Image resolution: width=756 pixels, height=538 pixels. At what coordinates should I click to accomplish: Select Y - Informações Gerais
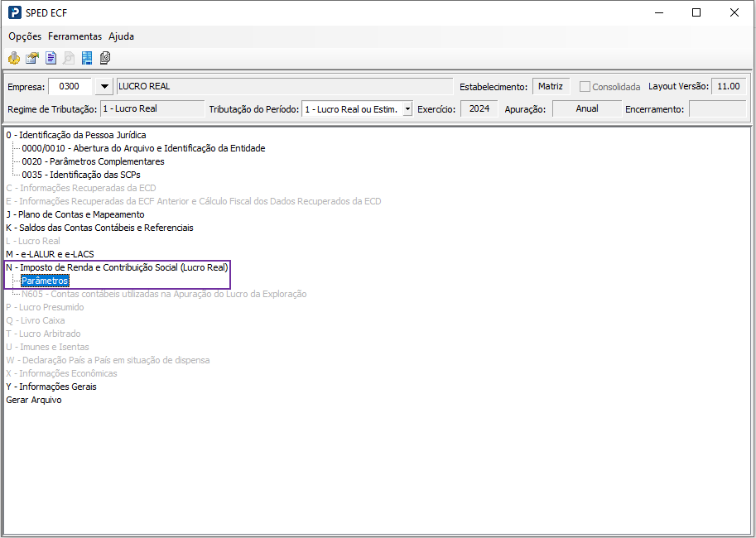[x=51, y=387]
